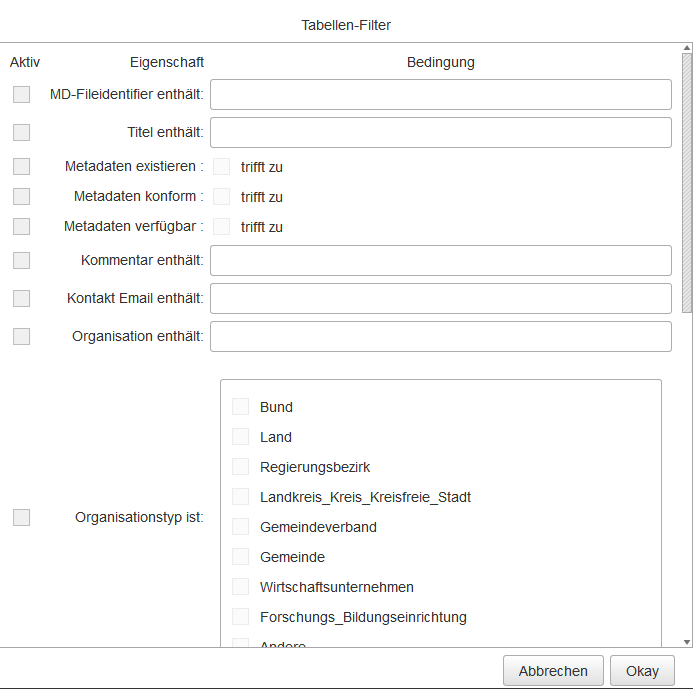Select the Bund organisation type

[241, 407]
